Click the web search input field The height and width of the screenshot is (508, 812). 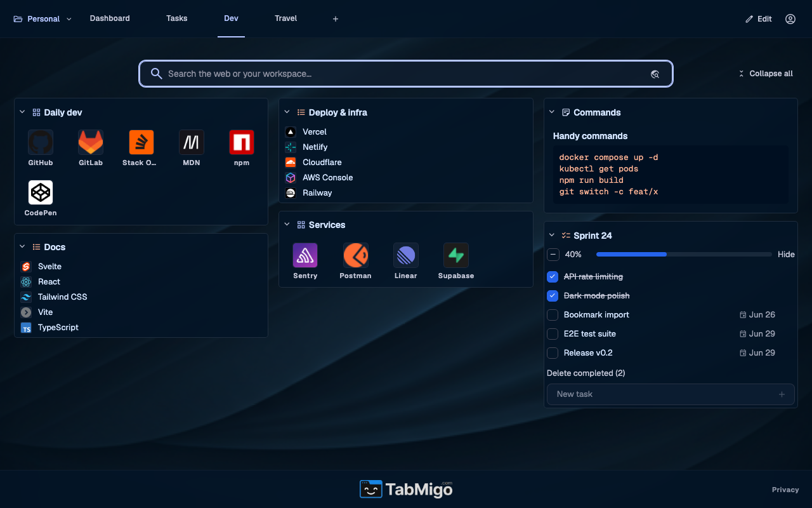coord(406,74)
